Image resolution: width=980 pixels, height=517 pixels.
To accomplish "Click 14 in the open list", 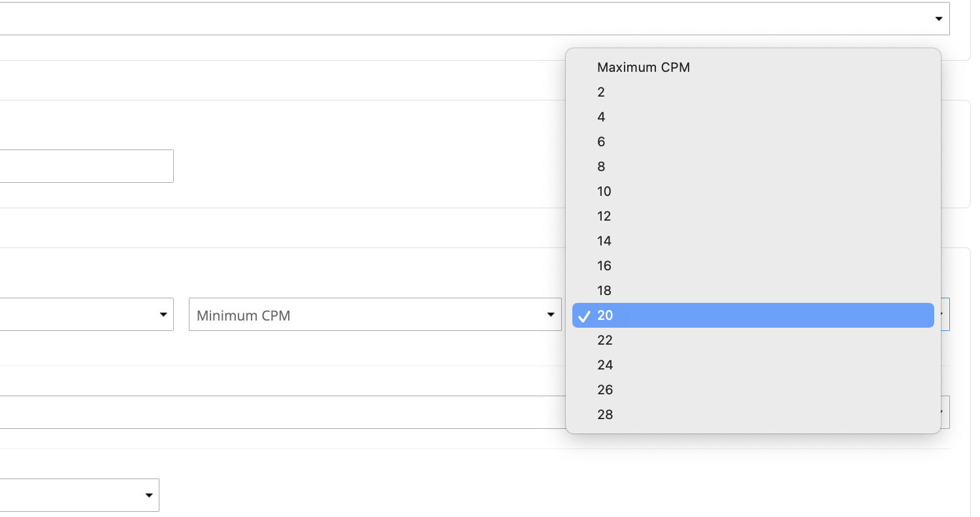I will (604, 241).
